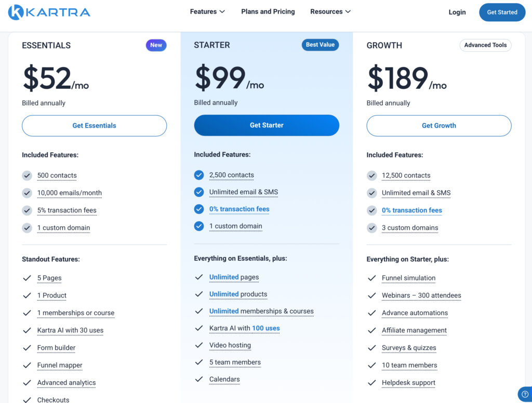Screen dimensions: 532x403
Task: Open the help question-mark icon
Action: pos(524,394)
